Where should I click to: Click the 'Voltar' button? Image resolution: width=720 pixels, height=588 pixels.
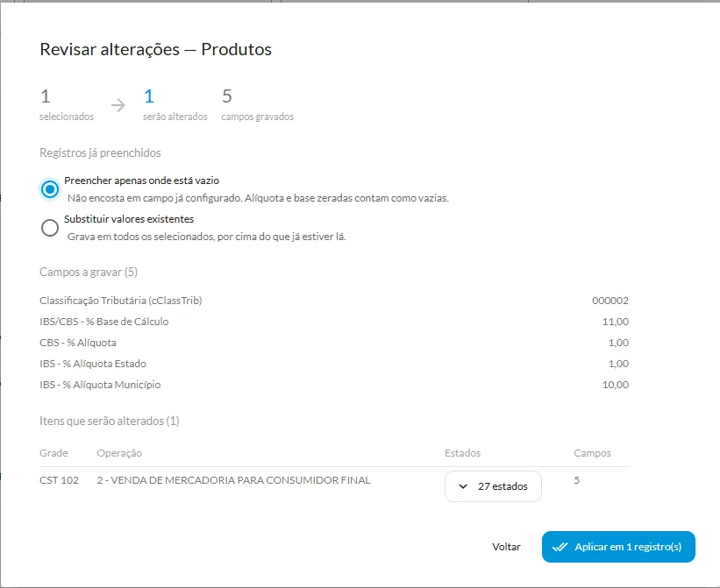[506, 547]
